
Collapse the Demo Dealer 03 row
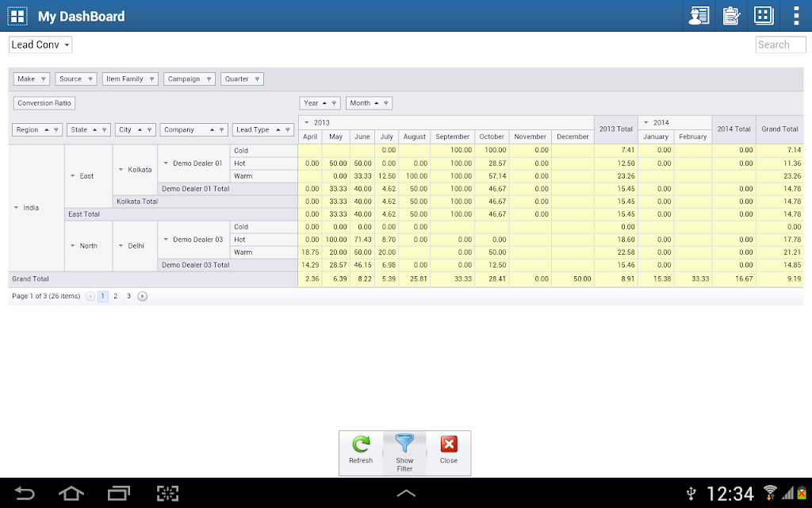(166, 240)
